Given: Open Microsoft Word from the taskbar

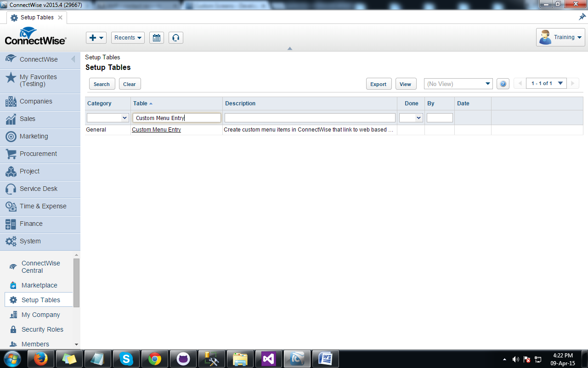Looking at the screenshot, I should (326, 359).
